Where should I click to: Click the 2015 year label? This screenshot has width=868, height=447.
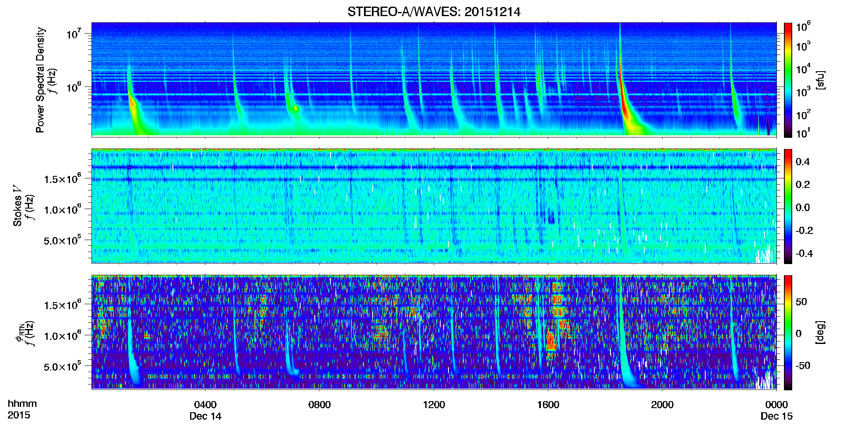(x=19, y=415)
